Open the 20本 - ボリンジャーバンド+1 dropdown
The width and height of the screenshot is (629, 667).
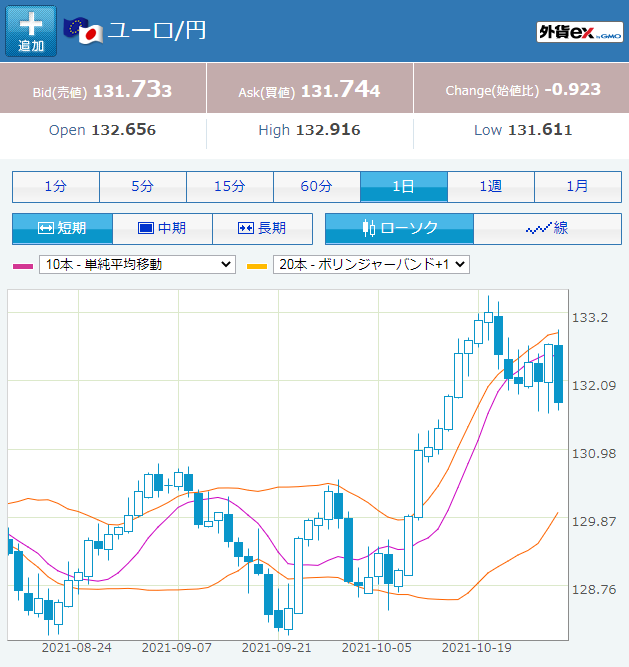click(x=371, y=265)
